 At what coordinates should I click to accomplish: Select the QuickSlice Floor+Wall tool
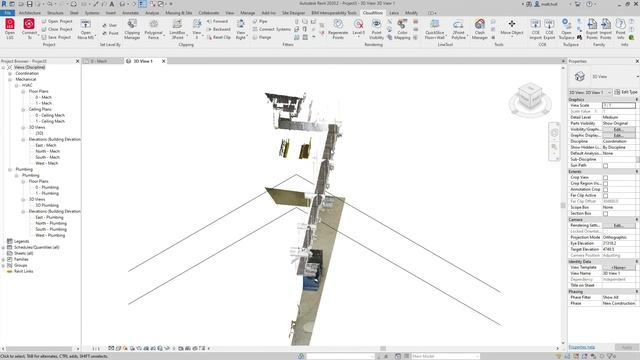tap(435, 29)
